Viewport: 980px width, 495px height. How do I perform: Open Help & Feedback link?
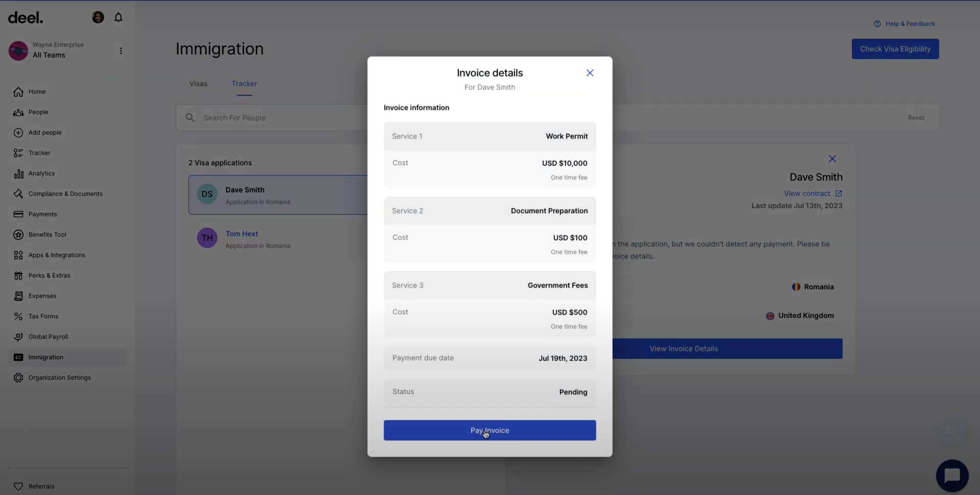coord(910,23)
